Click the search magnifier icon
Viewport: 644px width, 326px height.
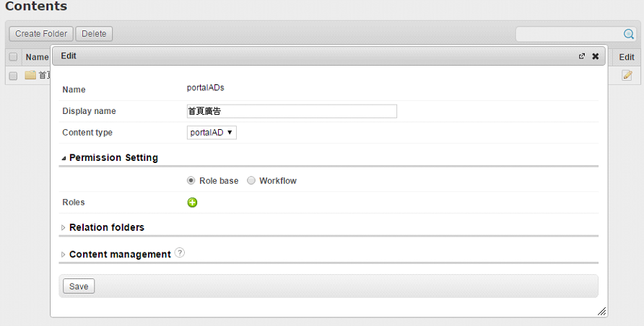coord(629,34)
